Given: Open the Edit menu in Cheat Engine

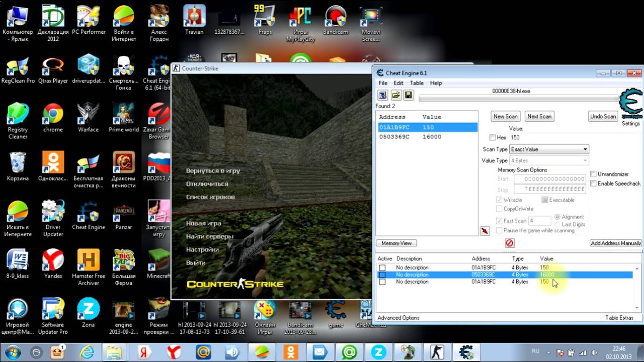Looking at the screenshot, I should click(x=398, y=83).
